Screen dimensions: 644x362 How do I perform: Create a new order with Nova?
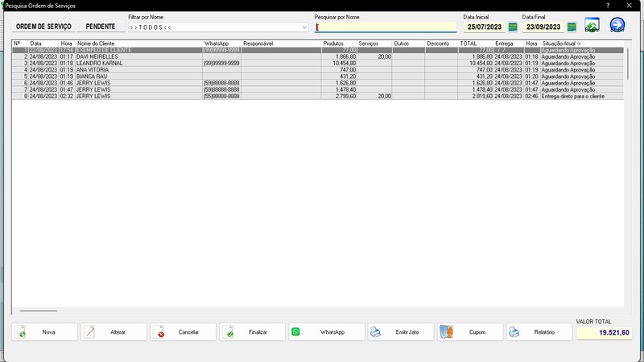(45, 332)
